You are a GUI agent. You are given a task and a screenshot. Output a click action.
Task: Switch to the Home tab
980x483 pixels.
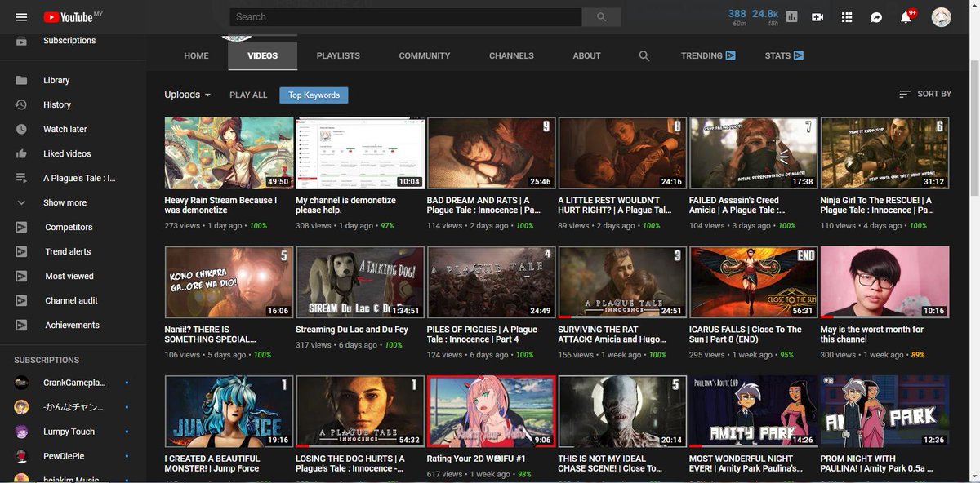tap(196, 56)
